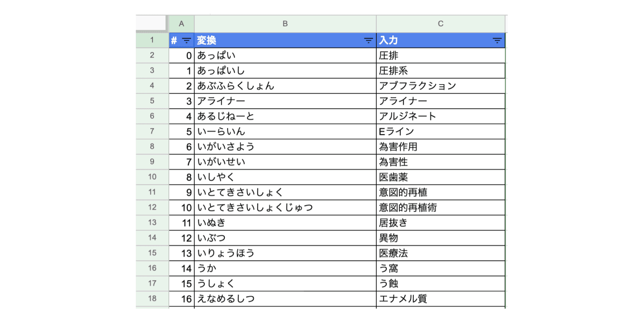Select cell 為害作用
This screenshot has width=644, height=322.
(441, 147)
